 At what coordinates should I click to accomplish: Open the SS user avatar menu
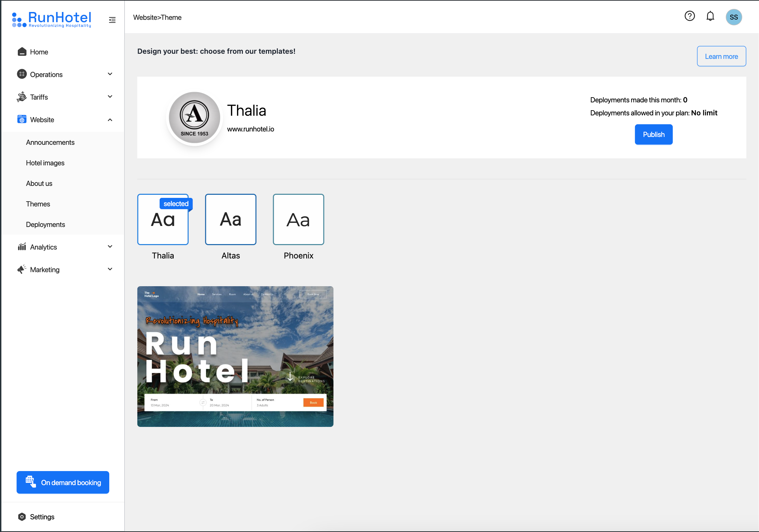coord(734,17)
